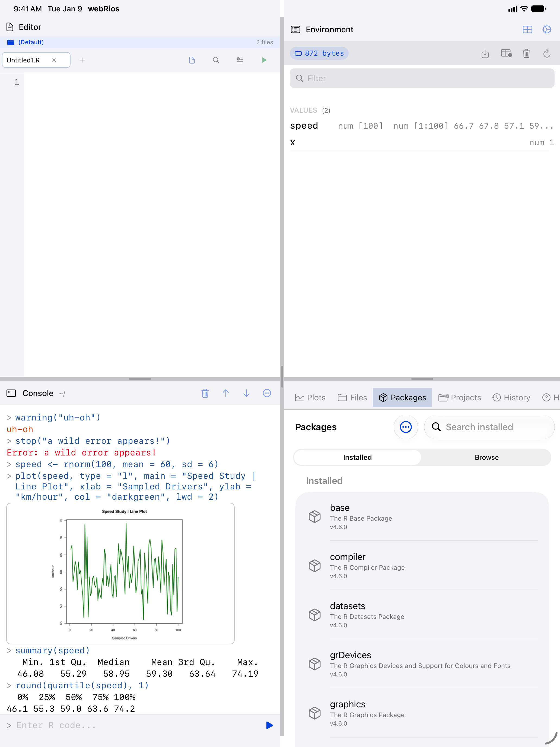Open the Plots tab
Screen dimensions: 560x747
pyautogui.click(x=310, y=397)
